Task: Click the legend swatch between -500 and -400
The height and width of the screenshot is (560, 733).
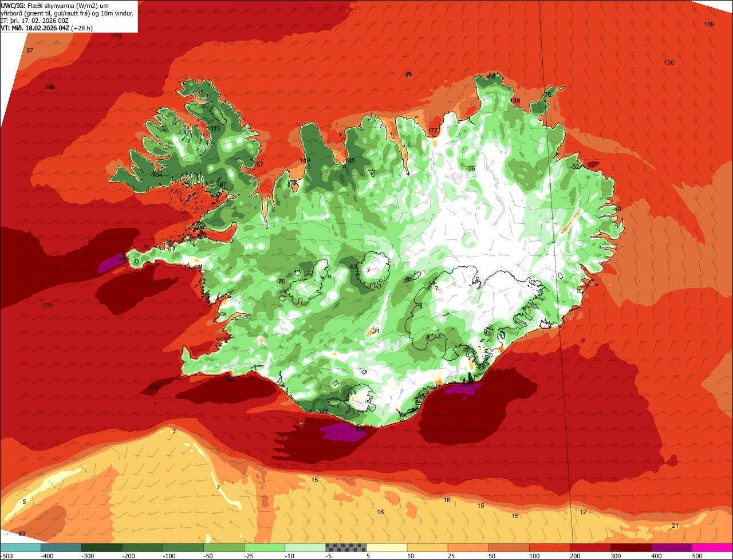Action: click(x=21, y=547)
